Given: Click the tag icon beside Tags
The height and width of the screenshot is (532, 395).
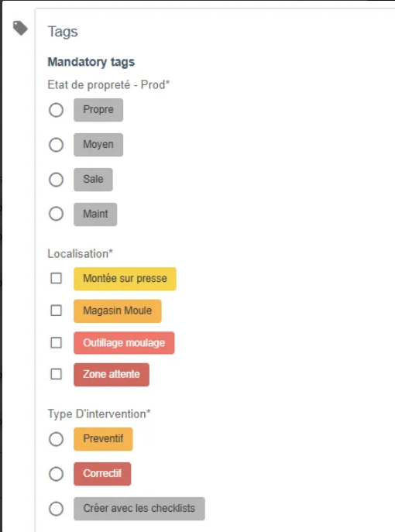Looking at the screenshot, I should (20, 28).
